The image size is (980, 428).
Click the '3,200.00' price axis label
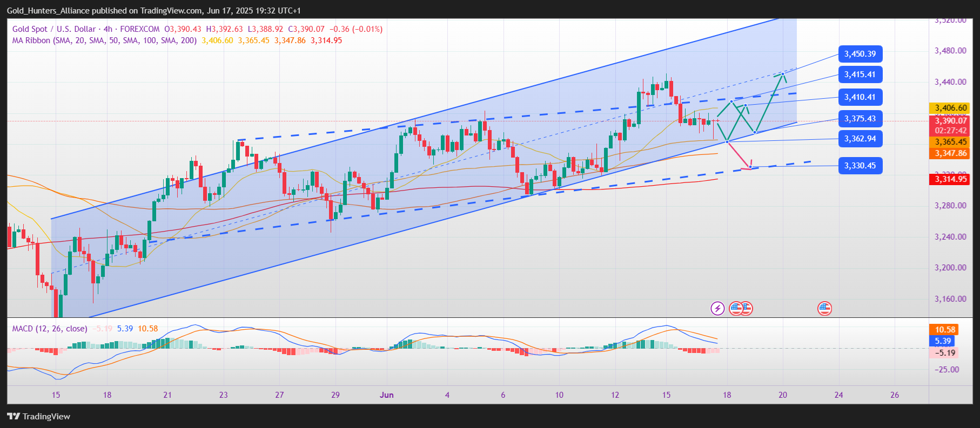pyautogui.click(x=950, y=268)
